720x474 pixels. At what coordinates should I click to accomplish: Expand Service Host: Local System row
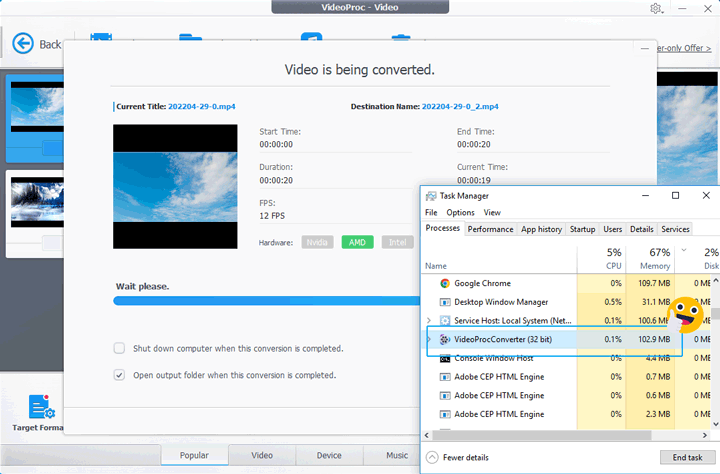(429, 321)
